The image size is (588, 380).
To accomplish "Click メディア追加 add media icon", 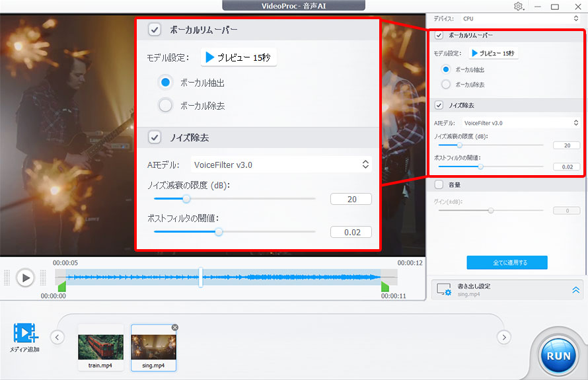I will coord(26,333).
